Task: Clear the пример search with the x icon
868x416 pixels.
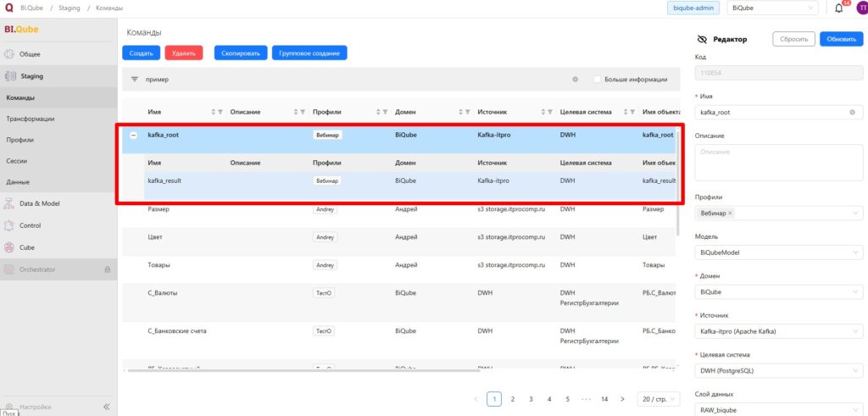Action: tap(576, 80)
